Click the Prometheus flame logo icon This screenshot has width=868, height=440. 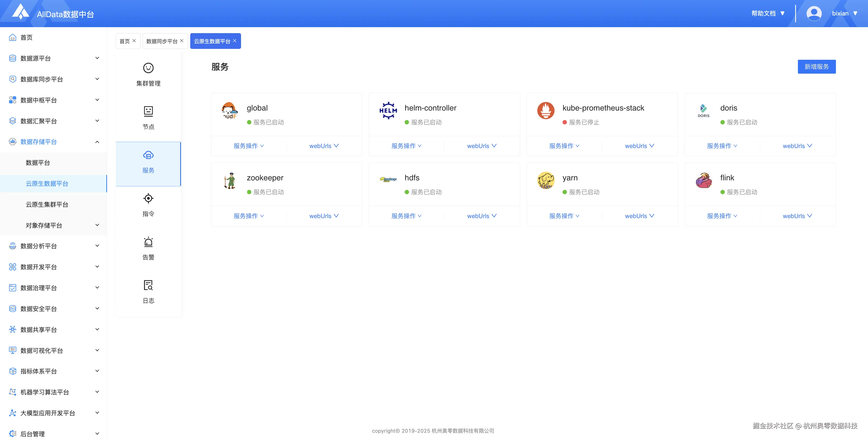point(545,111)
